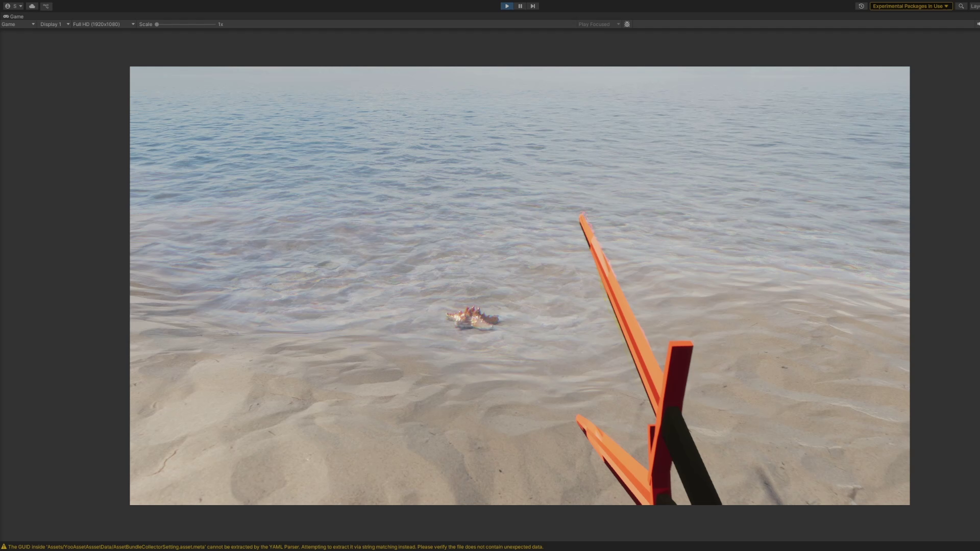Expand Experimental Packages In Use dropdown

pyautogui.click(x=911, y=6)
